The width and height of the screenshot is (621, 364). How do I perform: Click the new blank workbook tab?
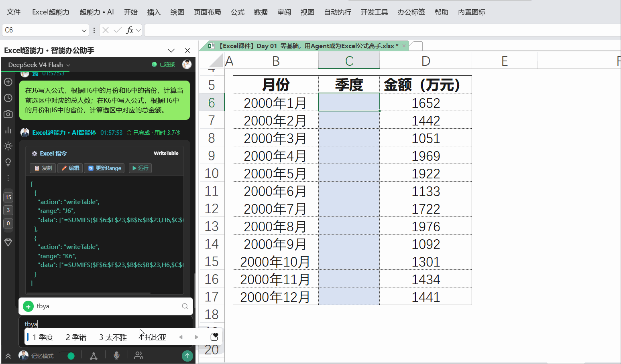coord(416,46)
